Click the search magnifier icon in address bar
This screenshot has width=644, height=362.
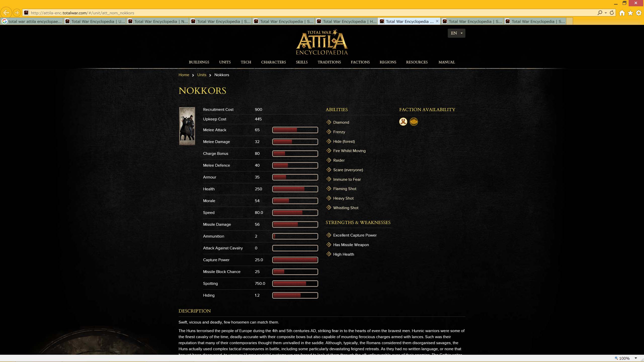[600, 13]
